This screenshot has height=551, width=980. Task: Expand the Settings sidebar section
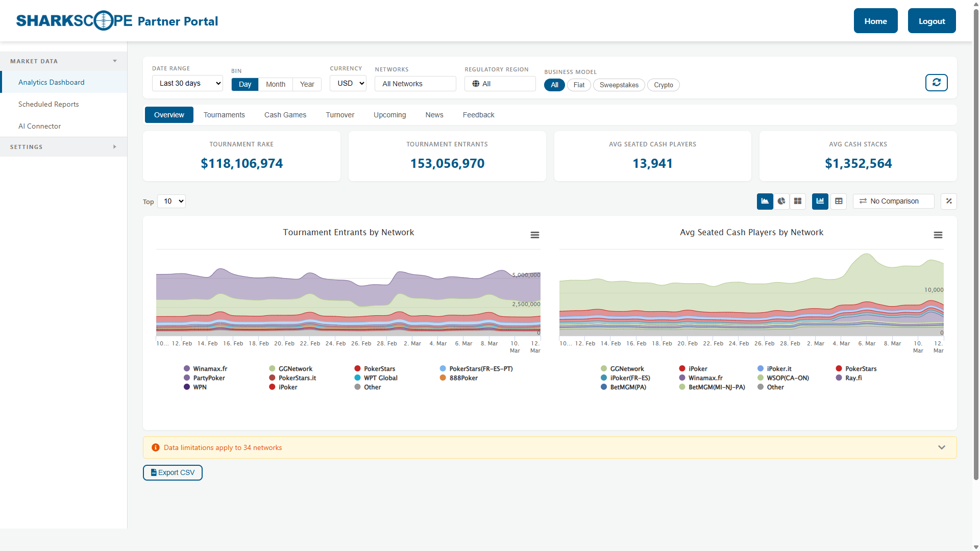[63, 147]
